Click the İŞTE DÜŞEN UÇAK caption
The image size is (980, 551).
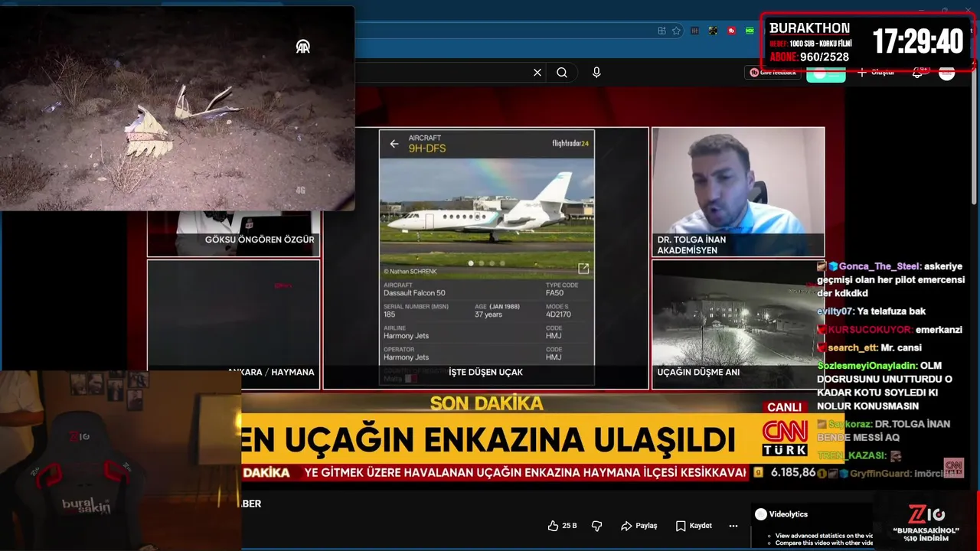[x=485, y=372]
